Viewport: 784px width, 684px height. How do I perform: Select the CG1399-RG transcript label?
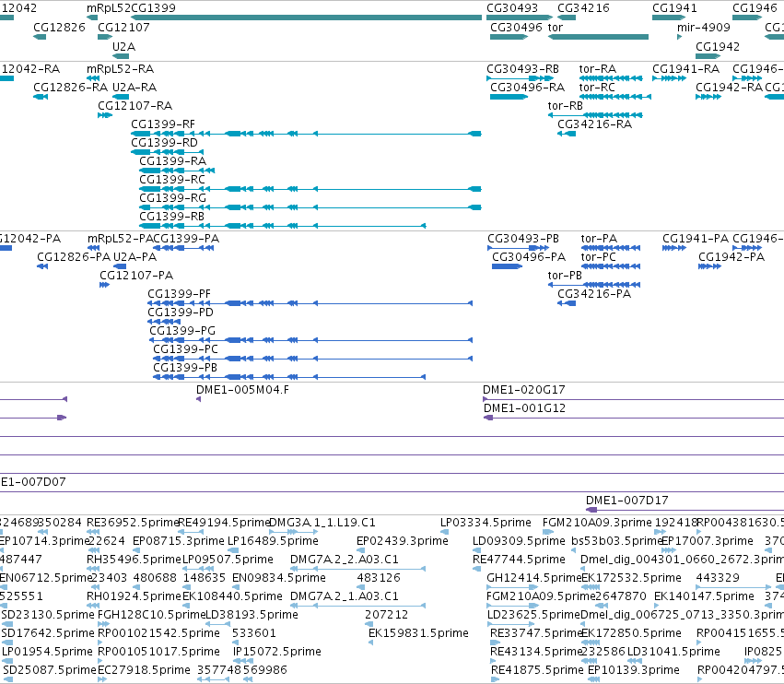172,198
